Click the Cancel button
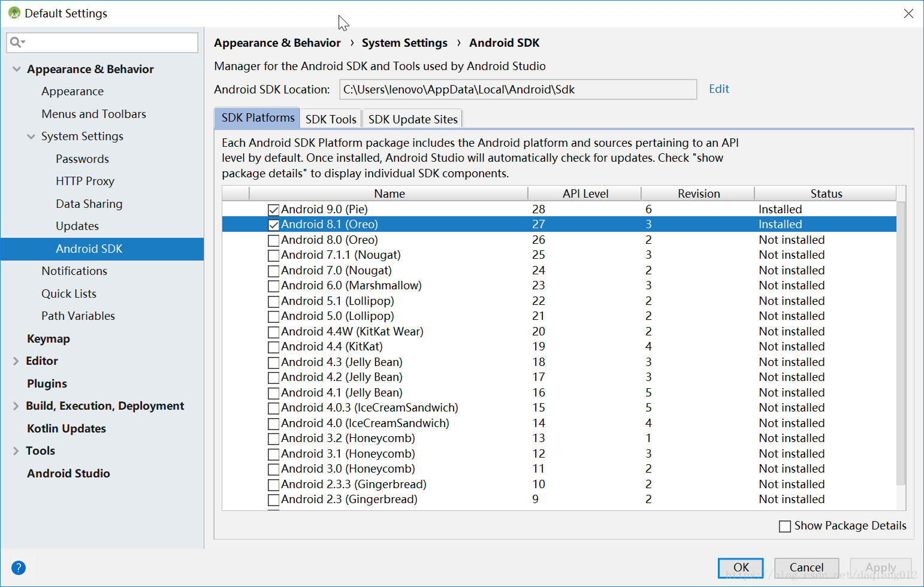 [807, 567]
